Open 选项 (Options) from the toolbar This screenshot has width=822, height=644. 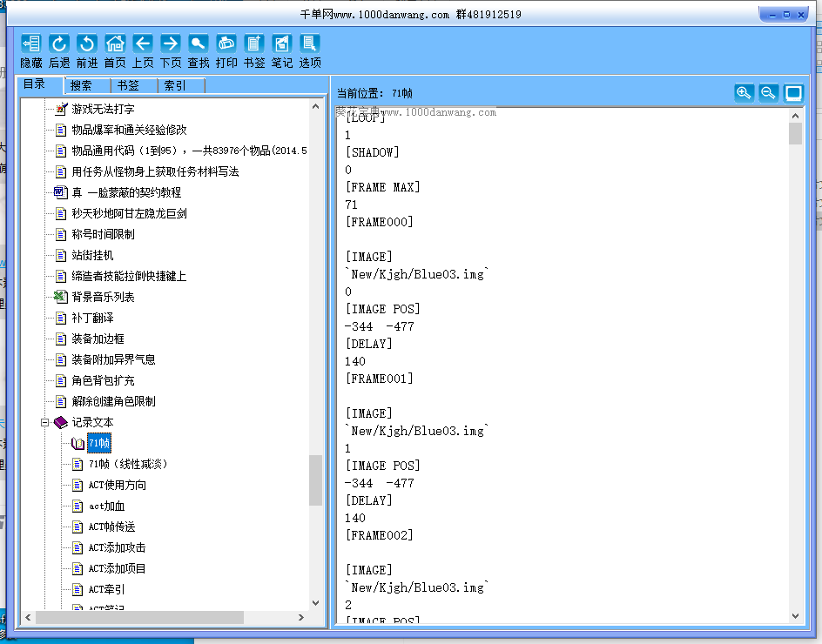[310, 44]
